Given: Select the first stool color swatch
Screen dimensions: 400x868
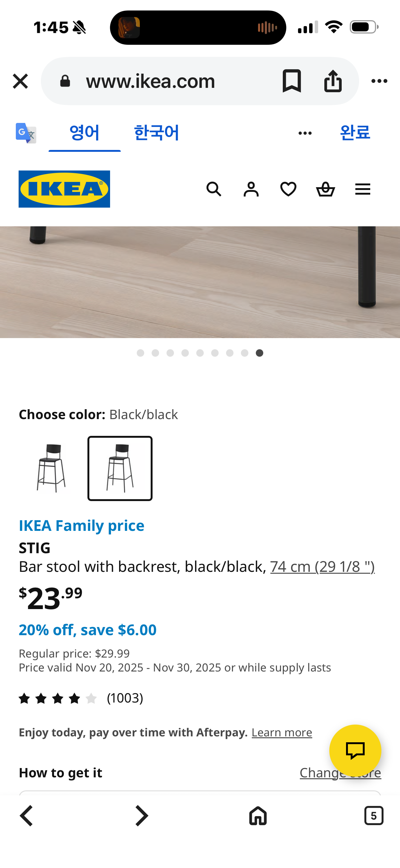Looking at the screenshot, I should [51, 468].
